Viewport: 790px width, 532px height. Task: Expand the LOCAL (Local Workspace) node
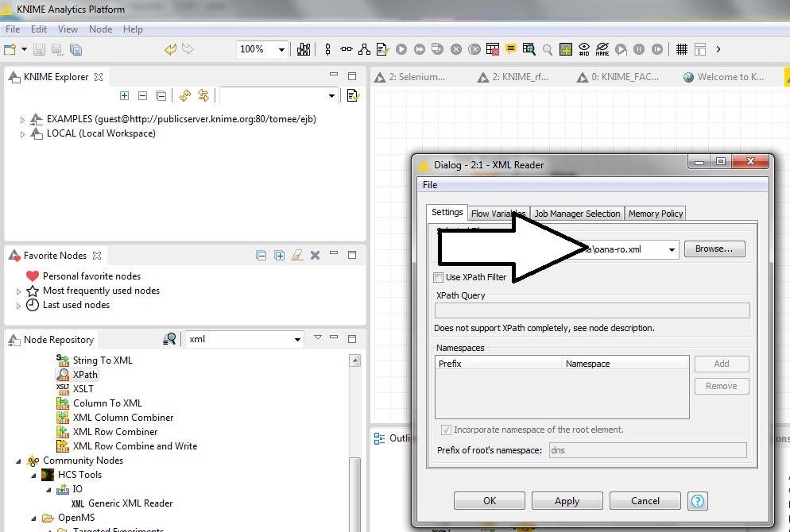pyautogui.click(x=22, y=134)
